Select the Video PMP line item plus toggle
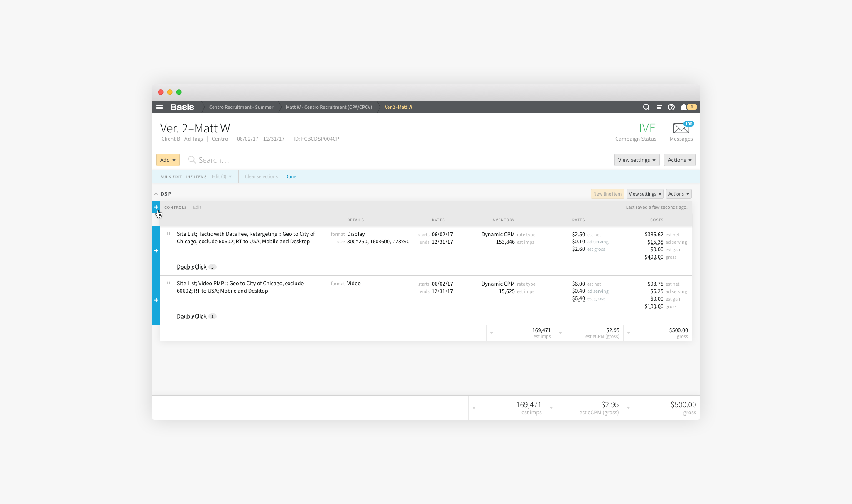Viewport: 852px width, 504px height. [x=156, y=300]
